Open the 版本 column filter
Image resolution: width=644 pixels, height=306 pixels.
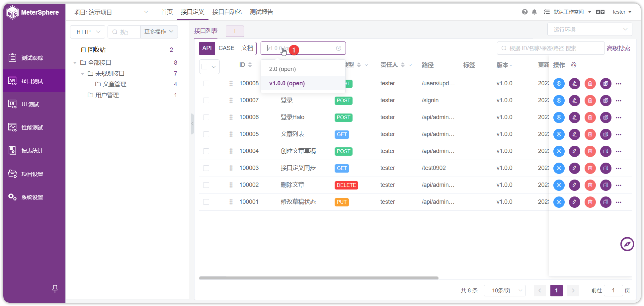[x=511, y=65]
